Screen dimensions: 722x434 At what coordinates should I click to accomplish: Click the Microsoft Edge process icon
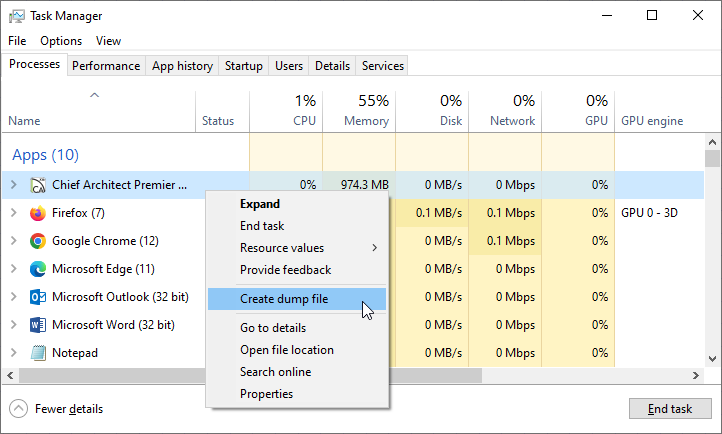(38, 269)
